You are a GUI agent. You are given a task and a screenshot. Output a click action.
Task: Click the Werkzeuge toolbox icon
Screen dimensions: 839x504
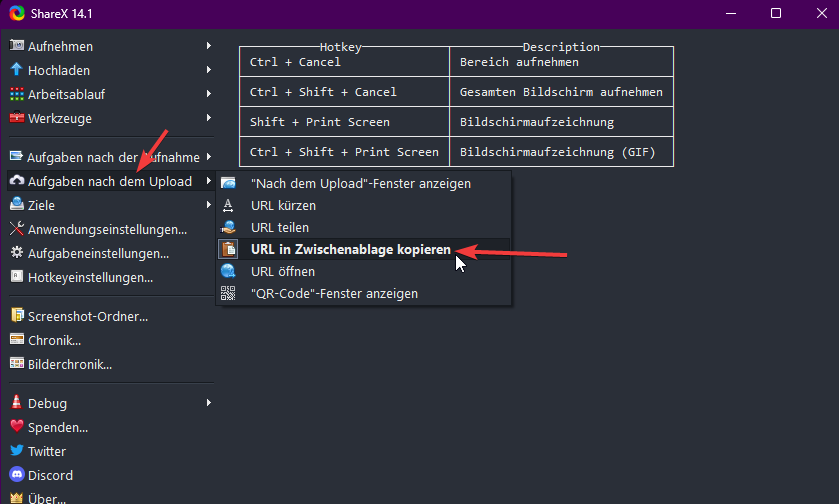[x=16, y=118]
